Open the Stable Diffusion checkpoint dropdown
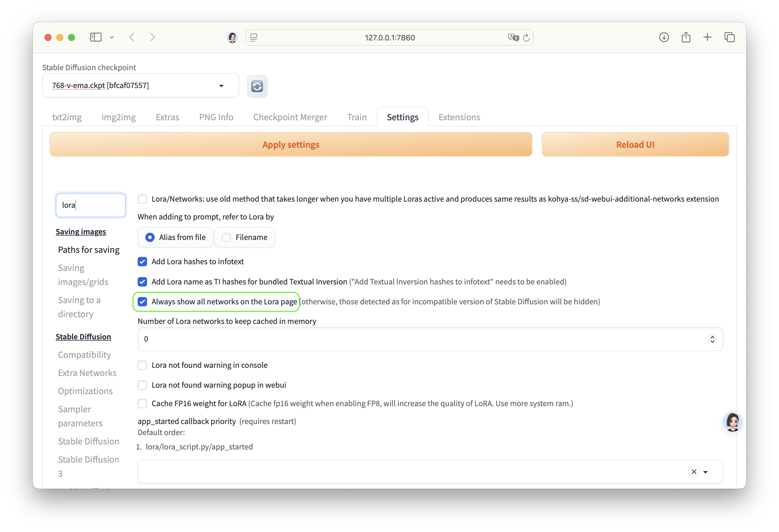The height and width of the screenshot is (532, 779). tap(221, 86)
